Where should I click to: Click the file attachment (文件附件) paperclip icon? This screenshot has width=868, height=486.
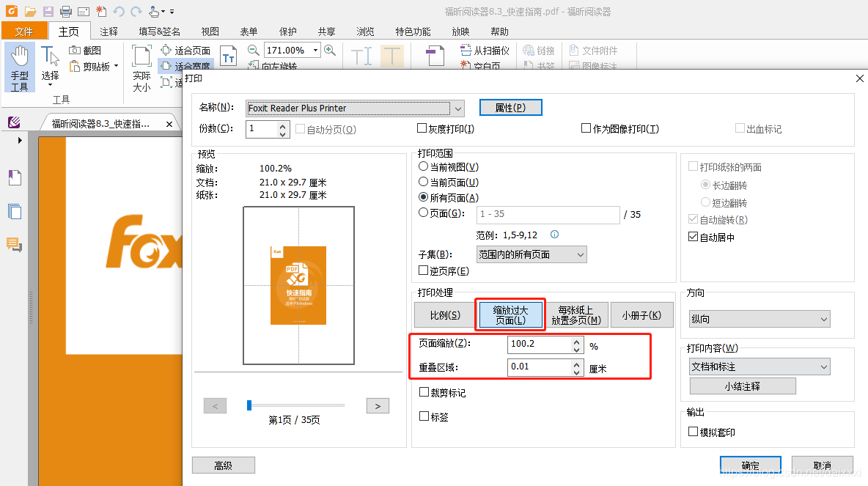(x=574, y=51)
